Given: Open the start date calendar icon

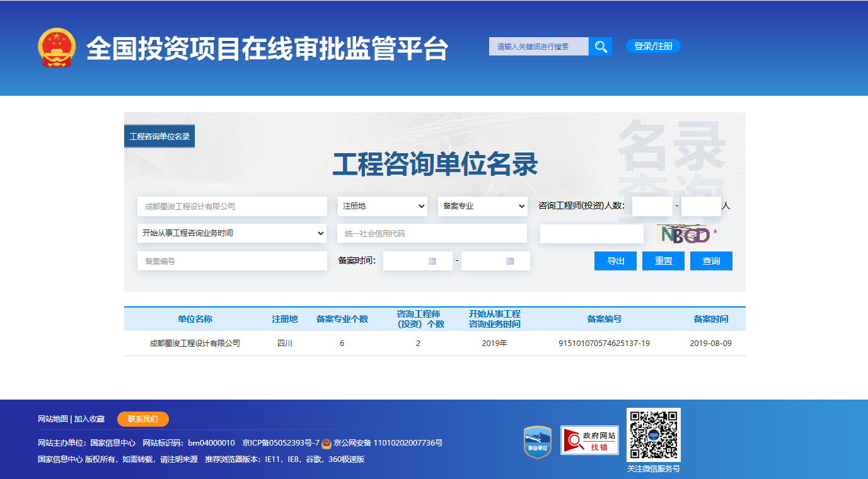Looking at the screenshot, I should pos(432,261).
